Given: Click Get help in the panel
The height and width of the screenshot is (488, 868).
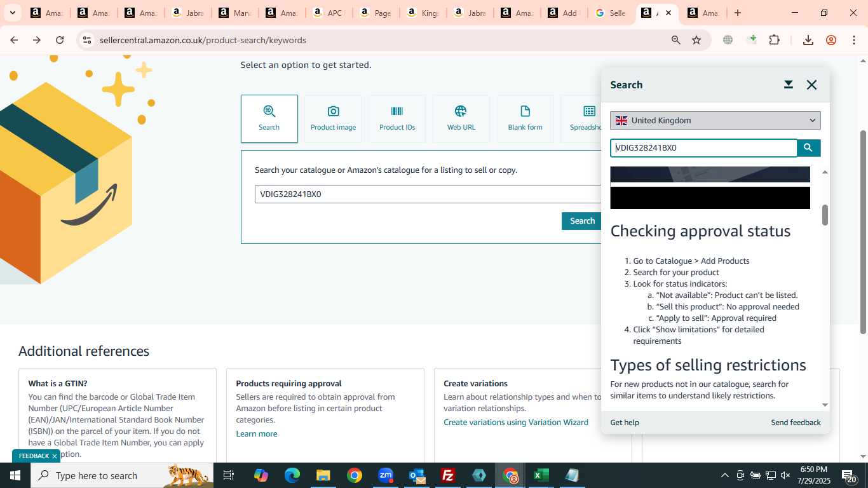Looking at the screenshot, I should point(625,423).
